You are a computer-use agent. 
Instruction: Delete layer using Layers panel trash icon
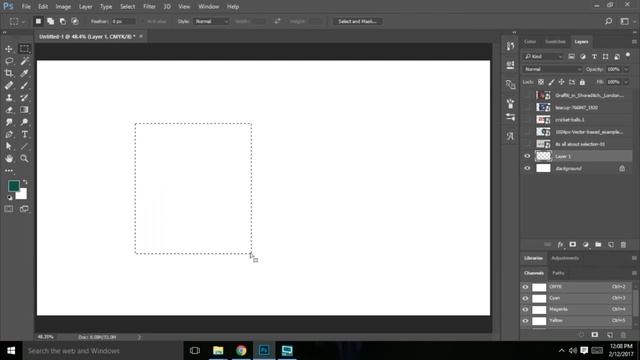623,244
